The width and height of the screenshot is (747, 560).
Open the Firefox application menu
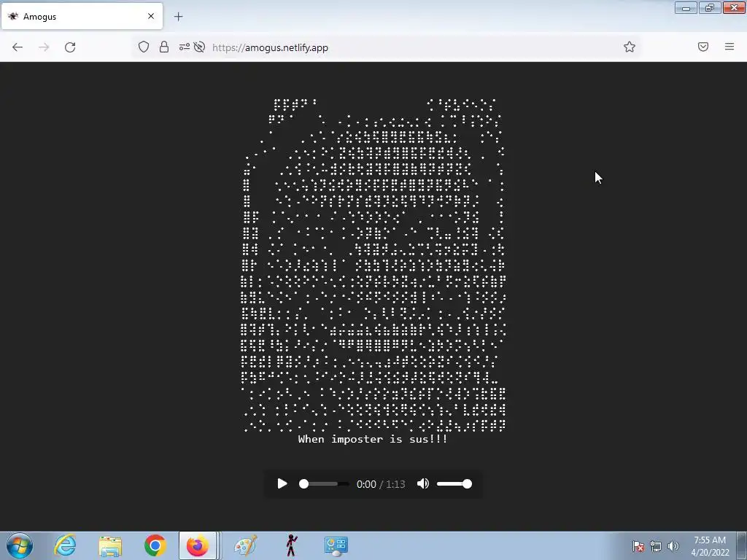point(729,47)
